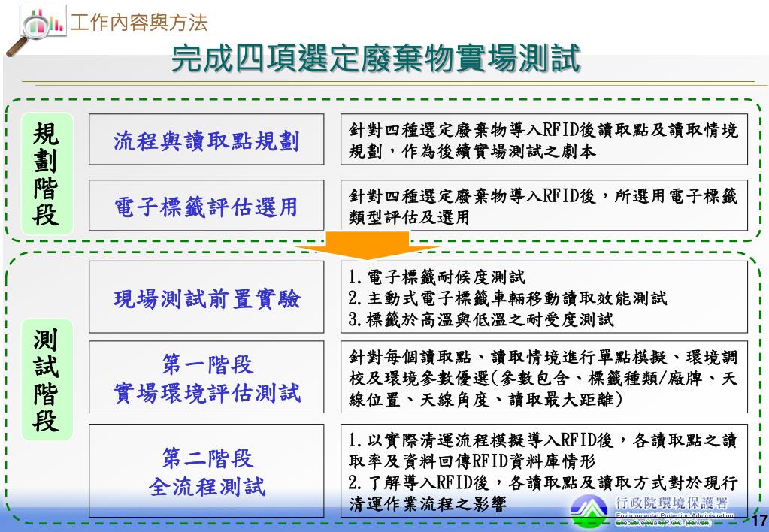769x532 pixels.
Task: Select the title 完成四項選定廢棄物實場測試
Action: pyautogui.click(x=376, y=59)
